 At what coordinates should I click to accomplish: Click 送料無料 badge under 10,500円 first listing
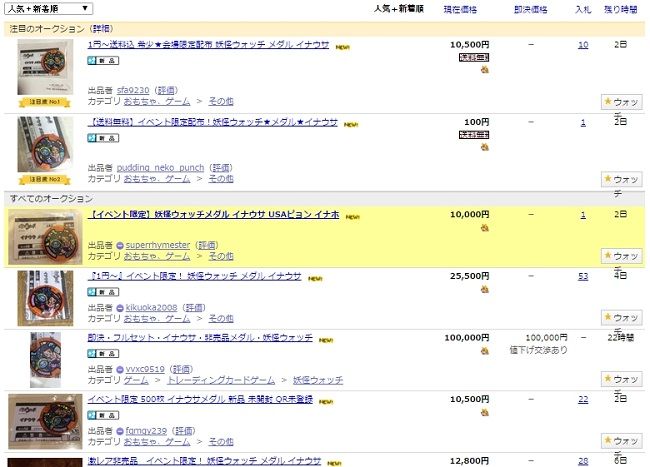coord(474,57)
